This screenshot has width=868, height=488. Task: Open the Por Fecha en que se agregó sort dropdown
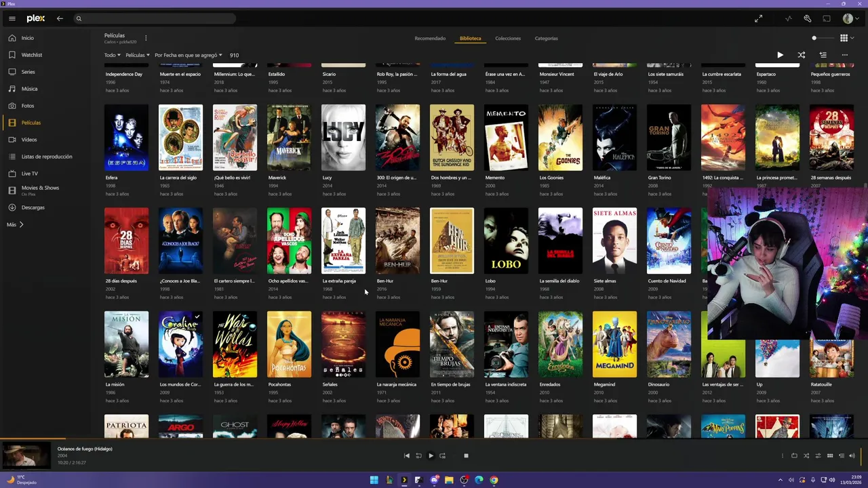click(189, 55)
